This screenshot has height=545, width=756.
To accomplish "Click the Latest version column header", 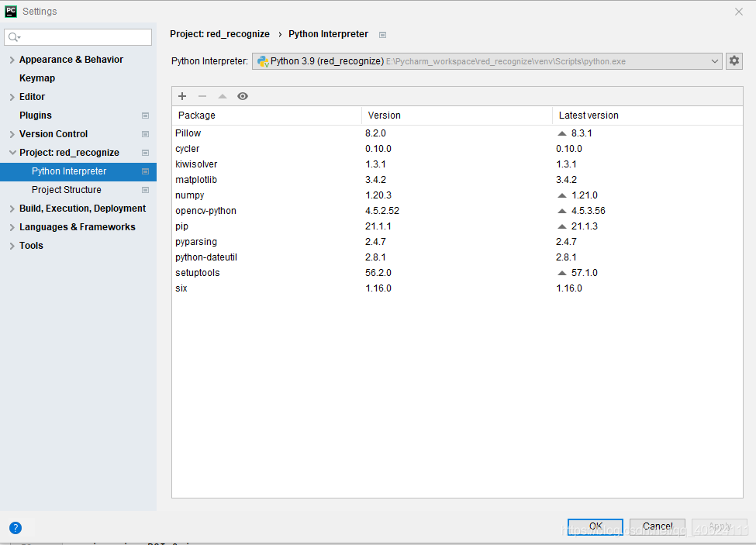I will [647, 116].
